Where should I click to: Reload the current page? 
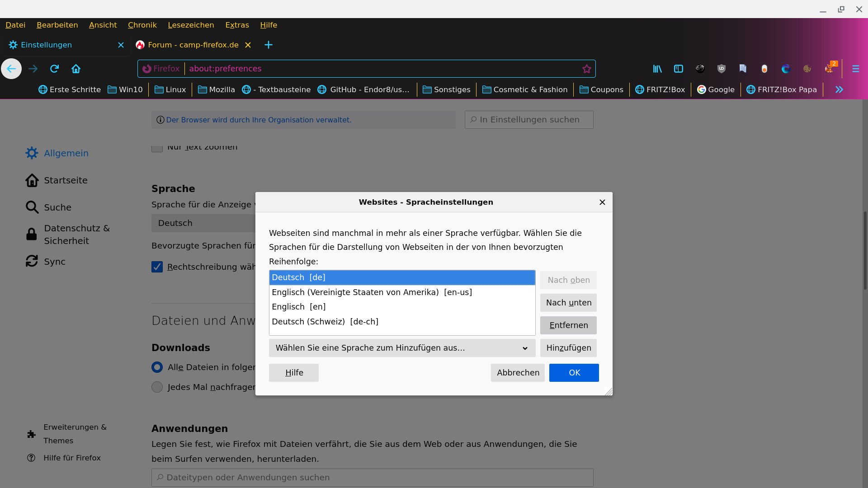[x=55, y=69]
